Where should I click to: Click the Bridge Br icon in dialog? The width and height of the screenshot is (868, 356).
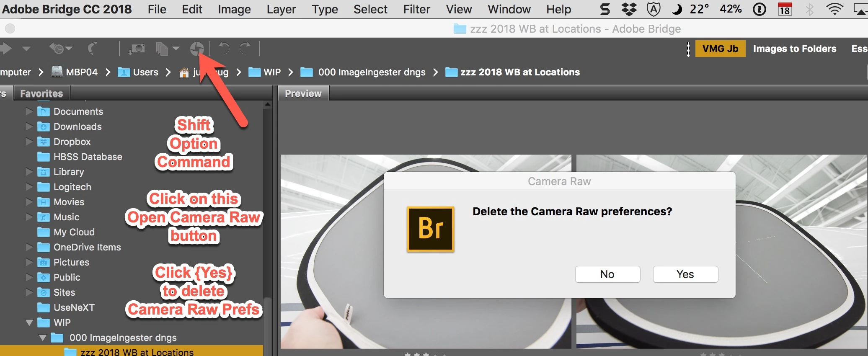[x=431, y=229]
